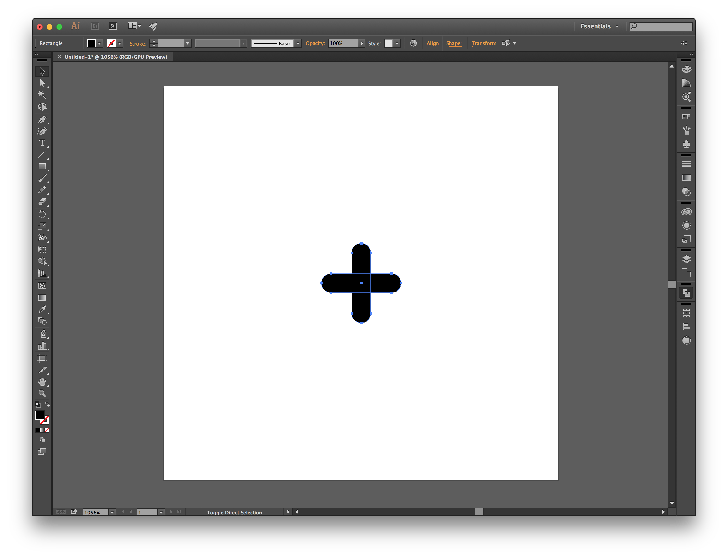Image resolution: width=728 pixels, height=560 pixels.
Task: Click the Recolor Artwork button
Action: (x=413, y=43)
